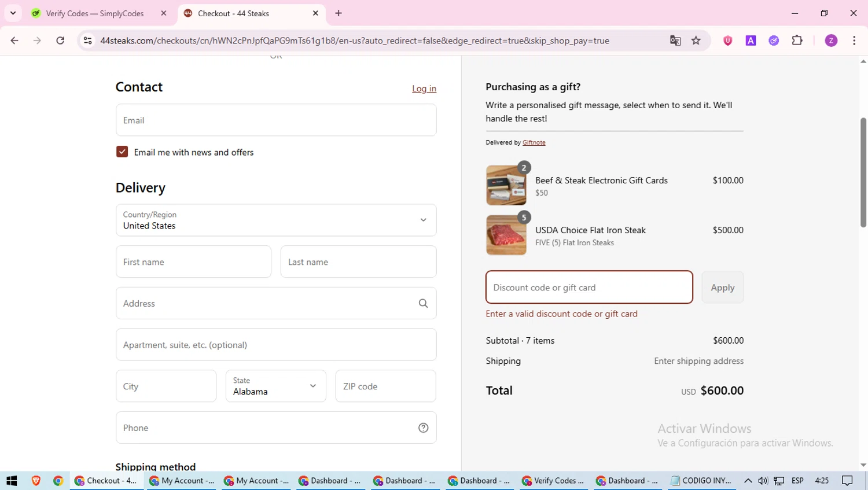Image resolution: width=868 pixels, height=490 pixels.
Task: Switch to Checkout - 4... taskbar window
Action: [106, 481]
